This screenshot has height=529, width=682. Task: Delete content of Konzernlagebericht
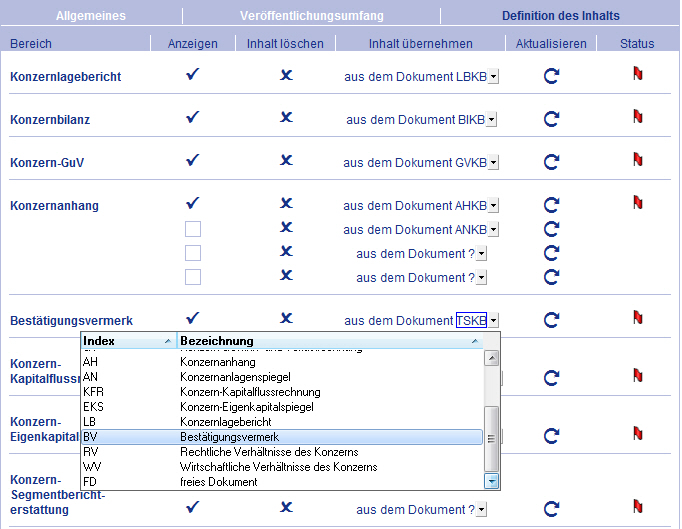coord(286,75)
